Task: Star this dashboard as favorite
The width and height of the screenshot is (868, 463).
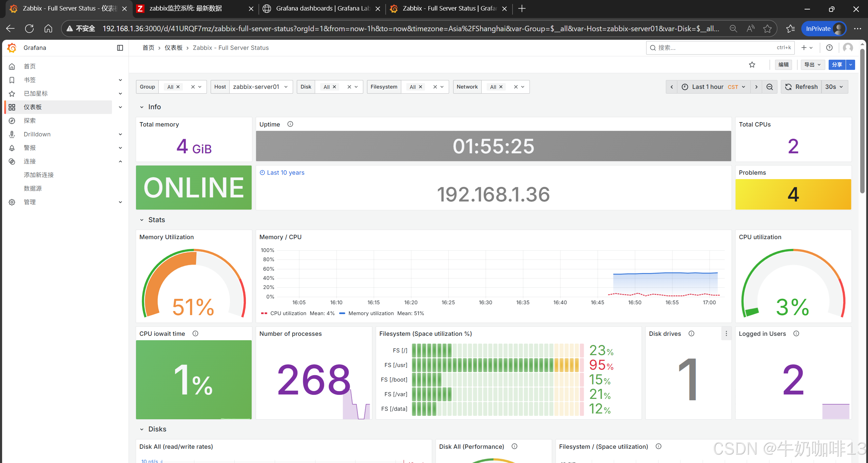Action: [x=752, y=65]
